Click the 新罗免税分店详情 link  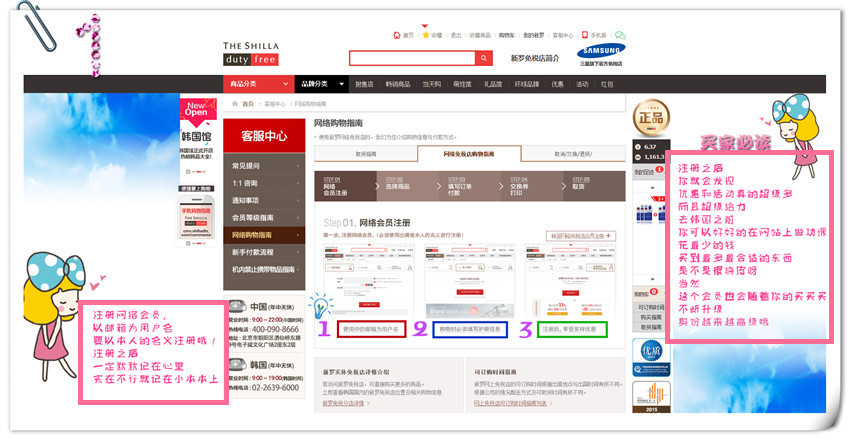345,403
